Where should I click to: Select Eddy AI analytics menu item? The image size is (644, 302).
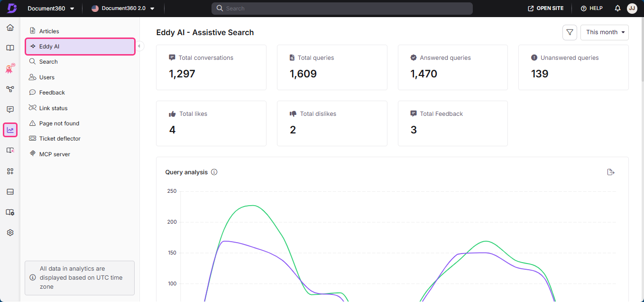[80, 47]
